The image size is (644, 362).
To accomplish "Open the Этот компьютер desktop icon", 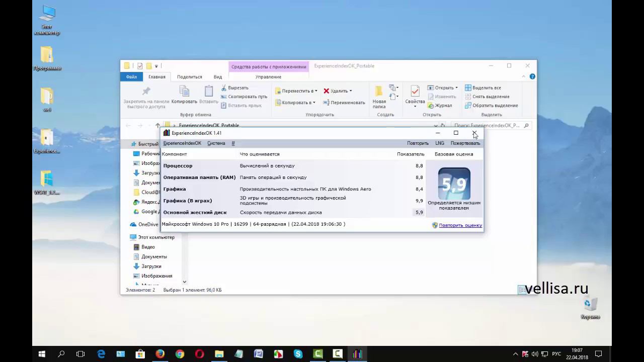I will 47,20.
